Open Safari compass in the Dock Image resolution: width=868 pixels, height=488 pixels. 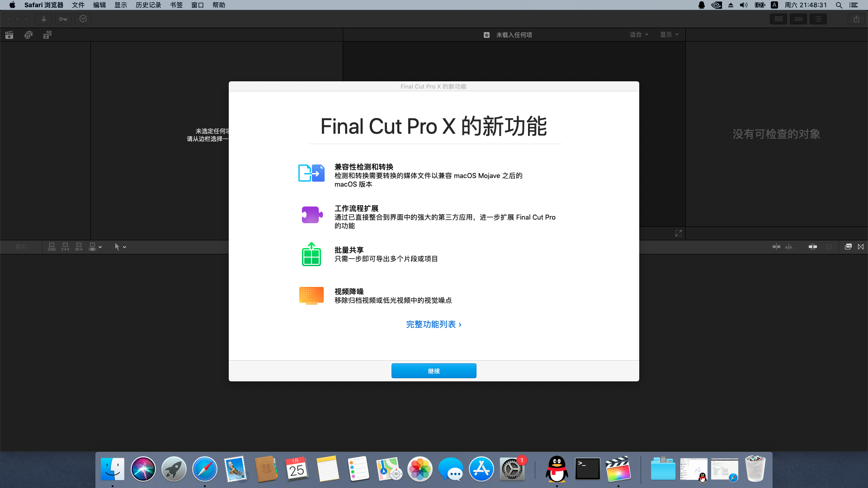click(x=204, y=469)
